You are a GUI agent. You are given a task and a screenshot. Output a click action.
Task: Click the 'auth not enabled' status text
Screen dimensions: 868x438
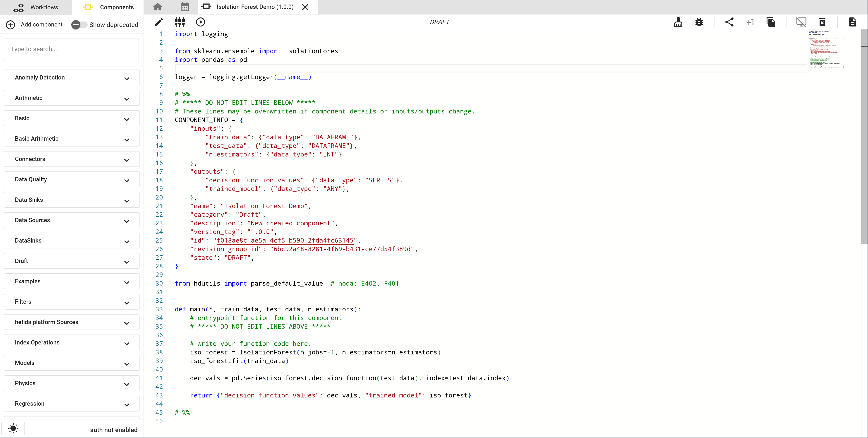pyautogui.click(x=114, y=430)
